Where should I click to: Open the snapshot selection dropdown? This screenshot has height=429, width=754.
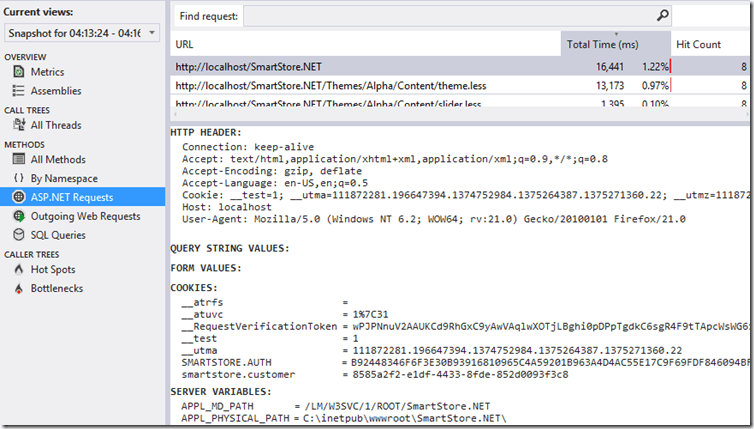pyautogui.click(x=82, y=33)
